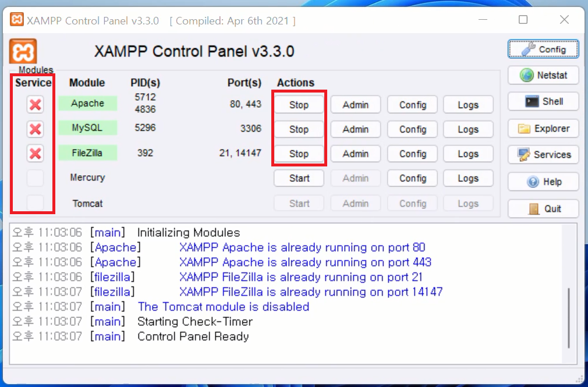
Task: Start the Mercury module
Action: [299, 178]
